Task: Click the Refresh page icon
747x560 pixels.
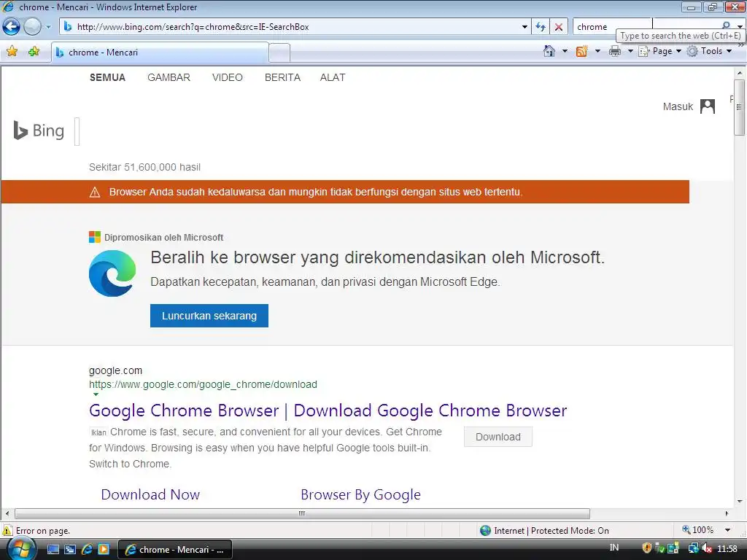Action: pyautogui.click(x=541, y=27)
